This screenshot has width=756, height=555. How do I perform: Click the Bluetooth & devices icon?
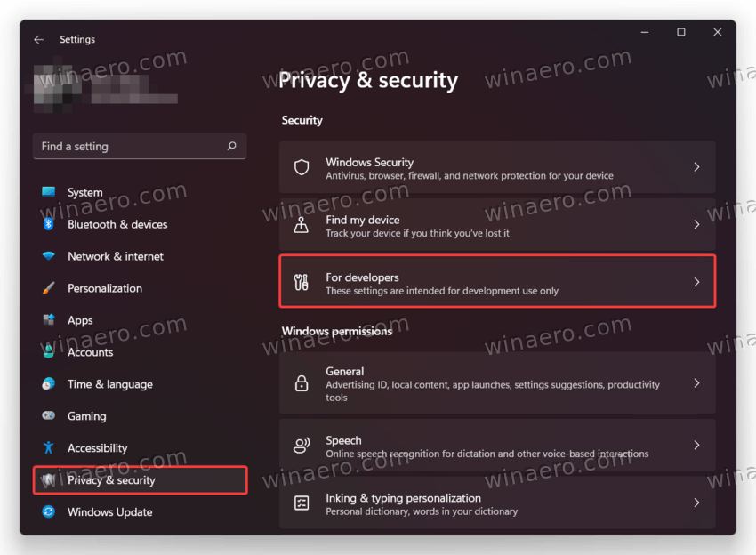(x=49, y=224)
